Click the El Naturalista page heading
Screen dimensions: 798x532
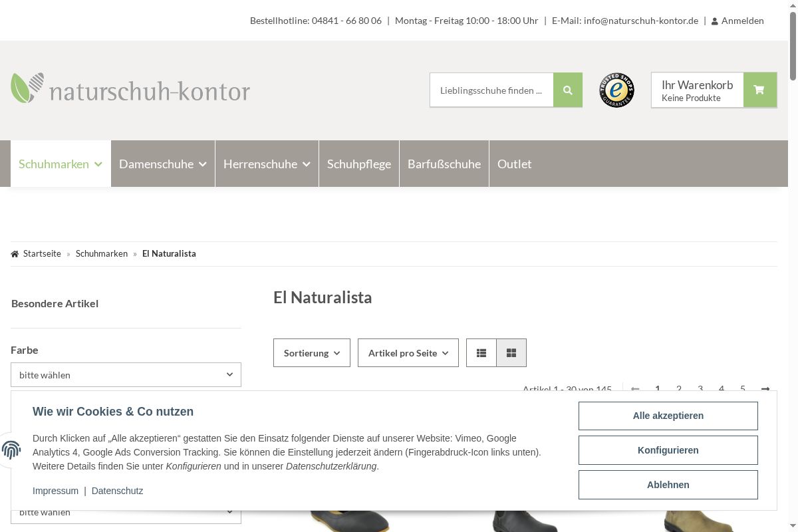pyautogui.click(x=323, y=297)
